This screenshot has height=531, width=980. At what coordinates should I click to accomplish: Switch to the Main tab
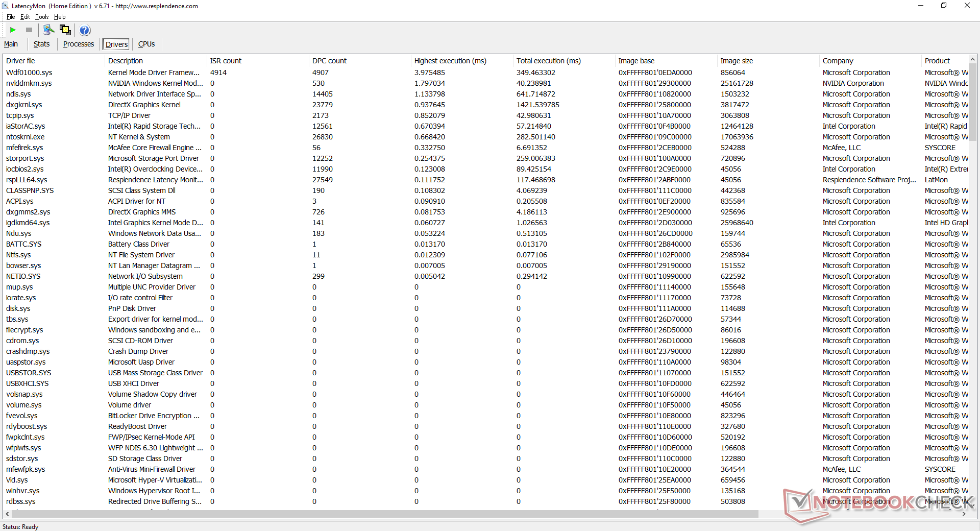(11, 44)
